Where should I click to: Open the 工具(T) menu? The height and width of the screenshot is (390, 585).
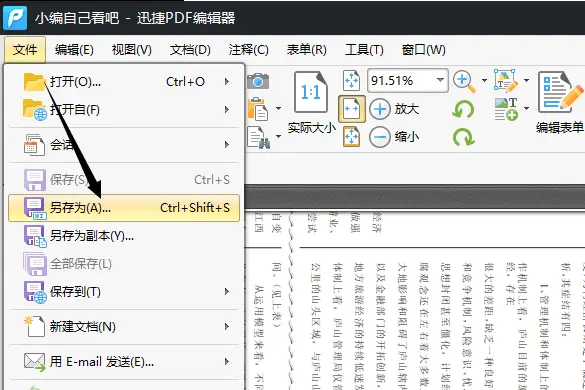(364, 50)
